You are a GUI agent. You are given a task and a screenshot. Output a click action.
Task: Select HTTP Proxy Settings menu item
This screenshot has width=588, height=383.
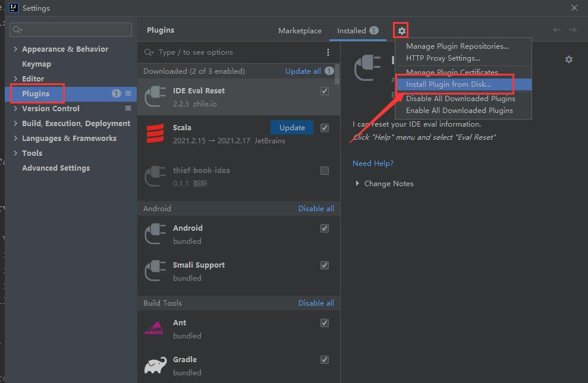tap(463, 58)
